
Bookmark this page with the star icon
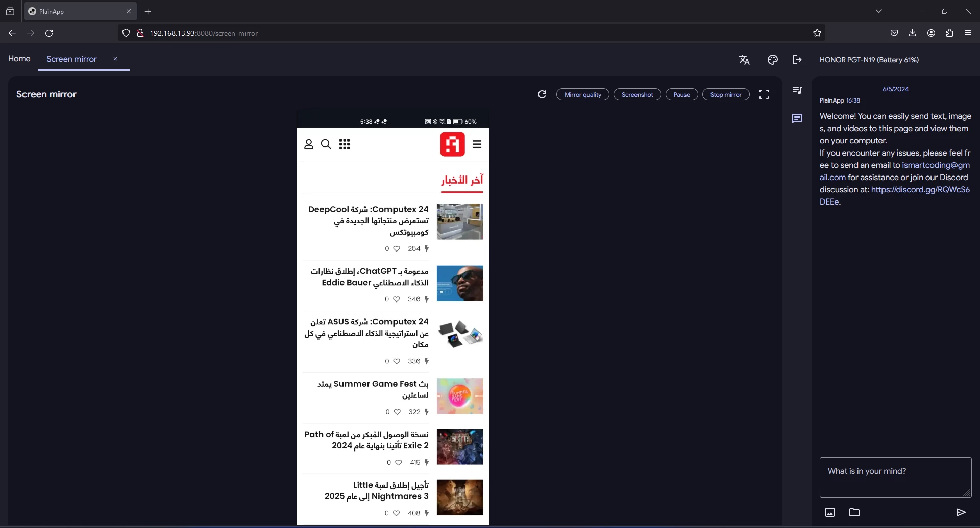coord(817,33)
